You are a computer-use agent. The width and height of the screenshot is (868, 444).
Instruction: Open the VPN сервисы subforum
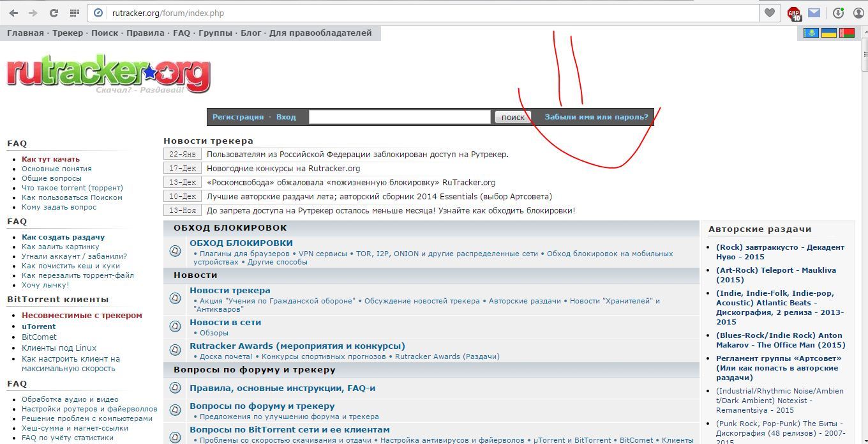click(x=322, y=254)
